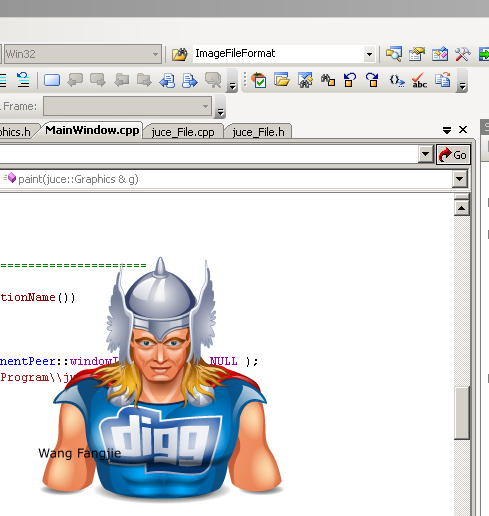Click the editor scrollbar up arrow
The image size is (489, 516).
pos(462,208)
